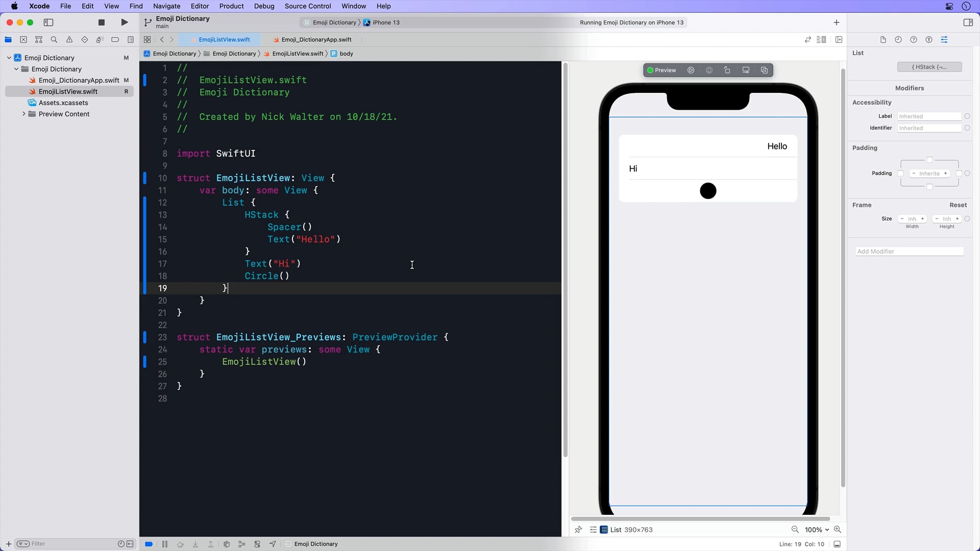The height and width of the screenshot is (551, 980).
Task: Show the Attributes inspector
Action: coord(944,40)
